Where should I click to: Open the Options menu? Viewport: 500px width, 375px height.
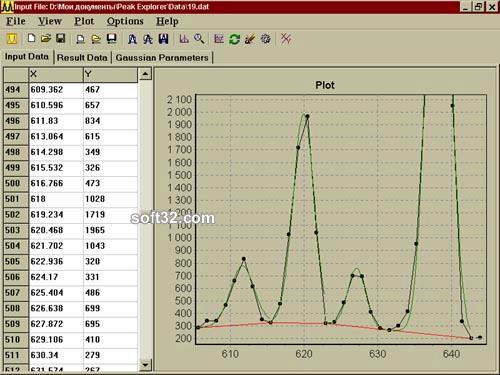click(x=125, y=21)
